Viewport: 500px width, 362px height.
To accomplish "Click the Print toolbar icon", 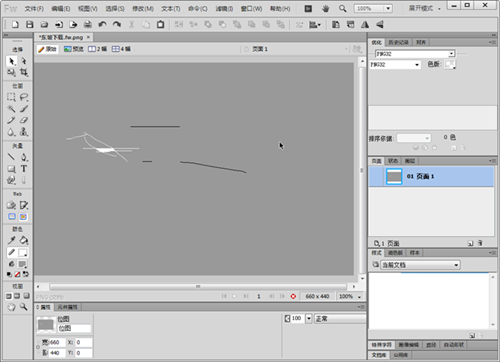I will 88,25.
